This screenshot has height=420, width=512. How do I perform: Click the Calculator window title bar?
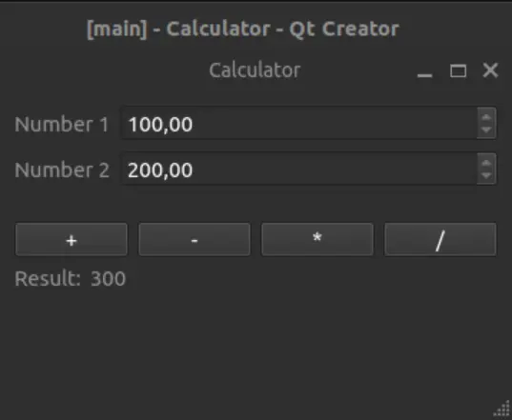(x=255, y=70)
